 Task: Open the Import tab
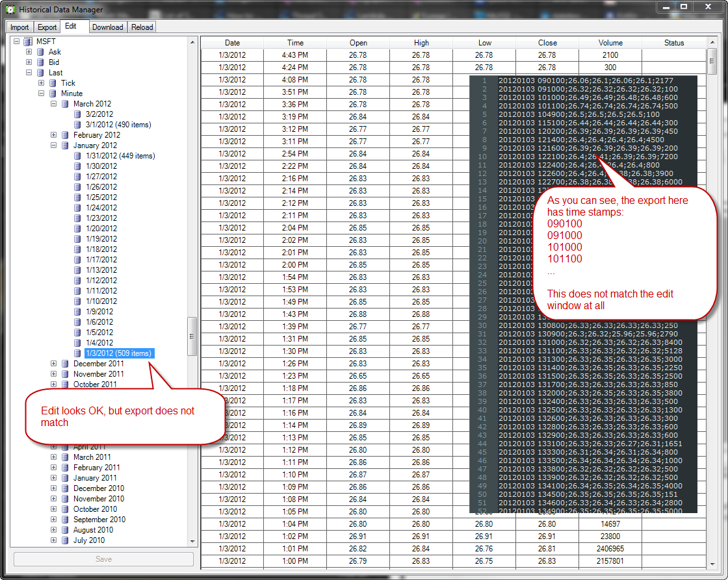click(x=19, y=27)
